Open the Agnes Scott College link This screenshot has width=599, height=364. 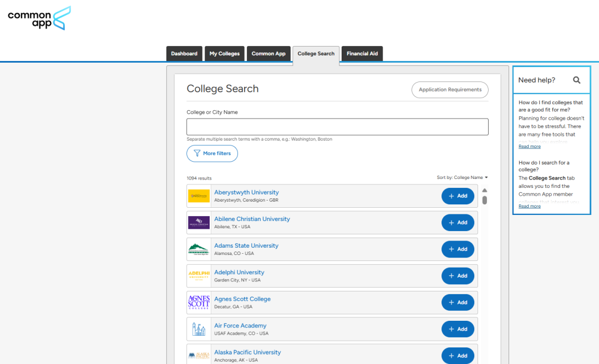[242, 299]
